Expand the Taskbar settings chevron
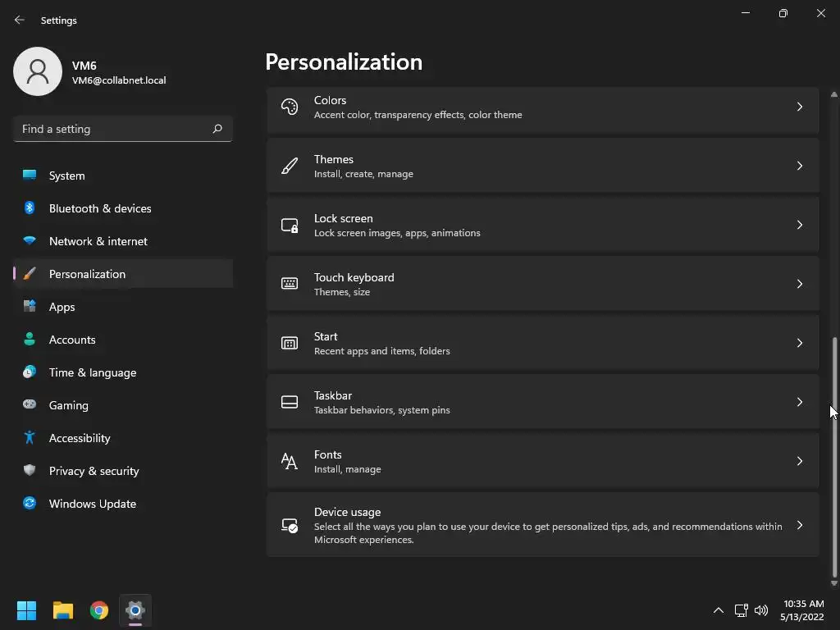The image size is (840, 630). click(800, 402)
